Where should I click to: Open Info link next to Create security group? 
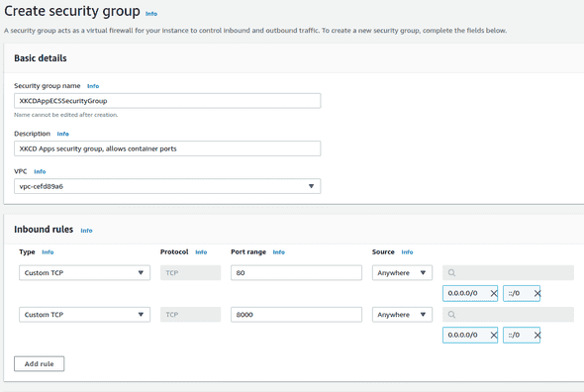pos(151,14)
